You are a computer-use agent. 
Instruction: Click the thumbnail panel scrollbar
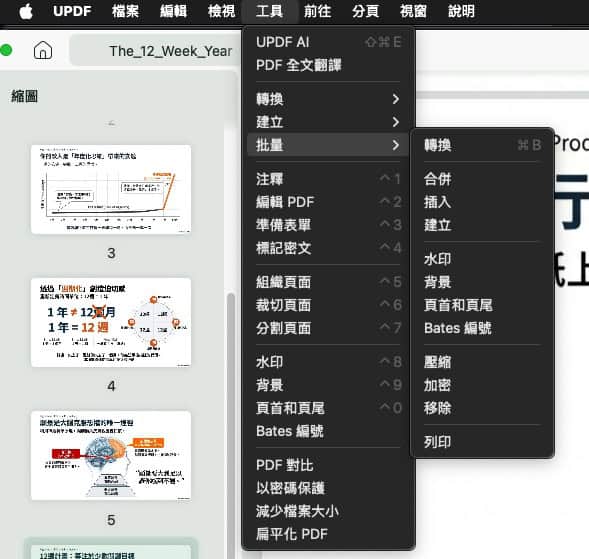(x=231, y=426)
